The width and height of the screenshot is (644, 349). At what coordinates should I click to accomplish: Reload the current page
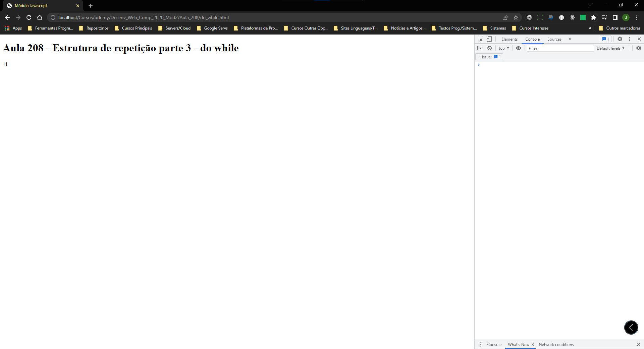(29, 17)
